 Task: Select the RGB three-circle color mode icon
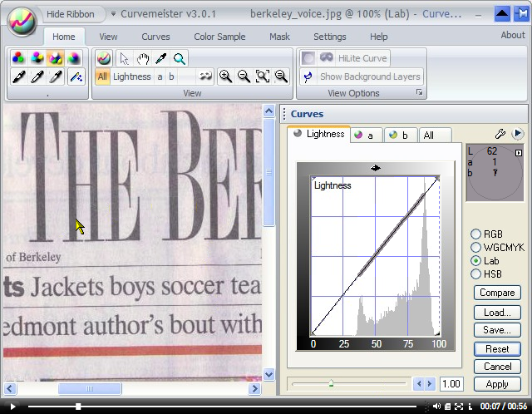click(x=18, y=58)
